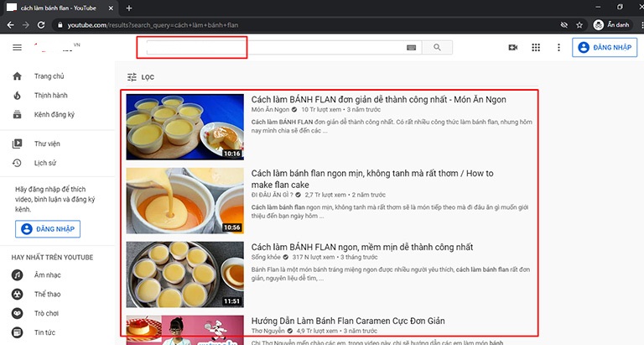The image size is (644, 345).
Task: View Lịch sử watch history
Action: [x=45, y=162]
